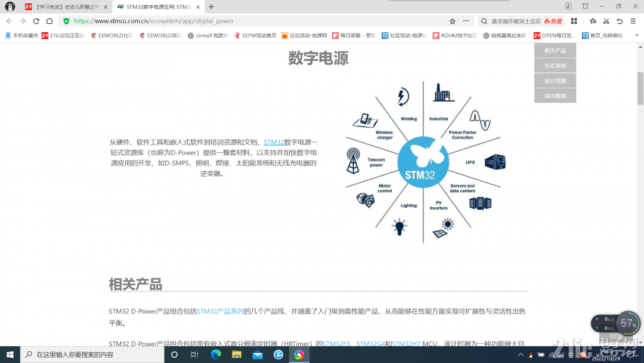Click the Windows taskbar search box

[x=92, y=355]
